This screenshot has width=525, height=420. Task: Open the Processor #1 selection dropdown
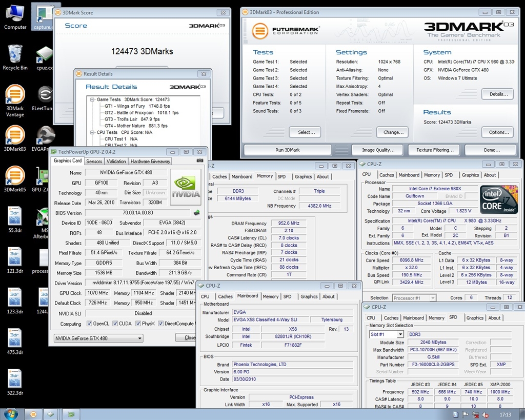[x=414, y=298]
